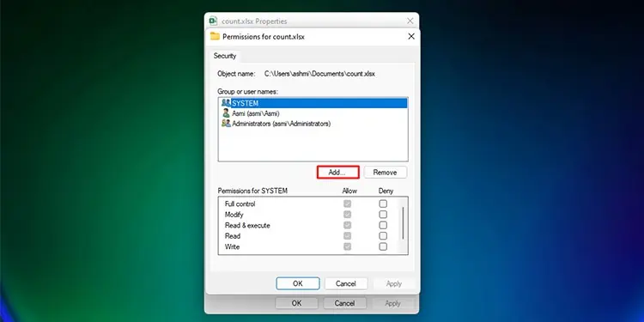Screen dimensions: 644x322
Task: Click the Read & execute permission label
Action: [x=247, y=225]
